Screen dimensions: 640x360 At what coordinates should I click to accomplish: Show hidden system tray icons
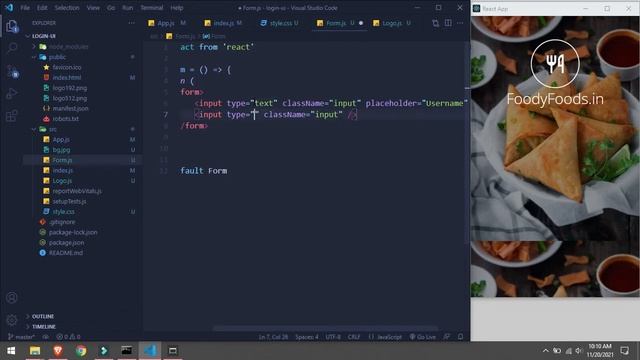pyautogui.click(x=545, y=351)
